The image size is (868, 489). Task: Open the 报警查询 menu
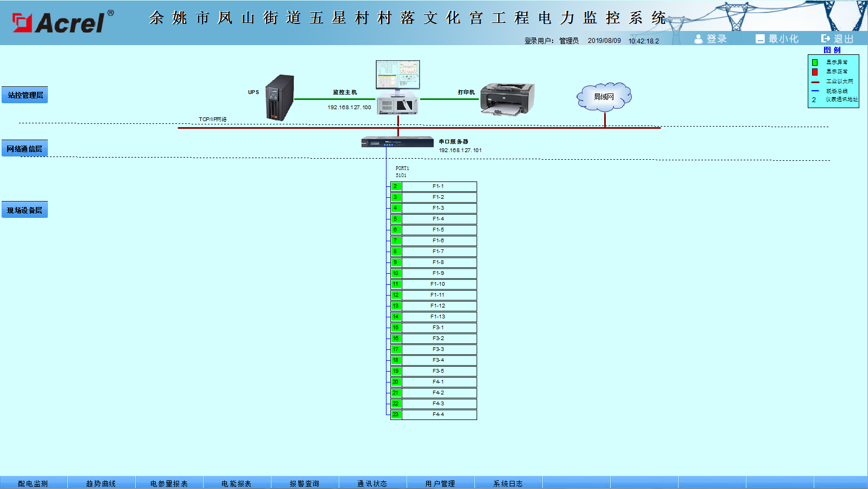click(x=305, y=483)
